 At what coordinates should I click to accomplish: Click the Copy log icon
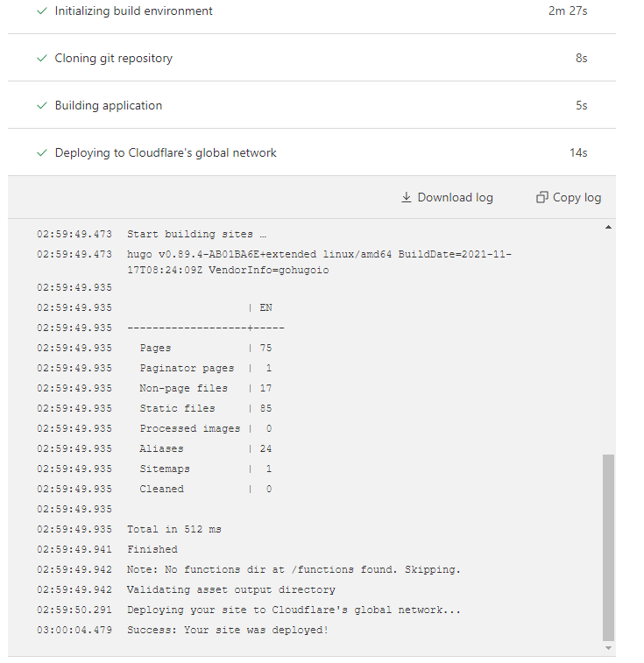coord(541,198)
